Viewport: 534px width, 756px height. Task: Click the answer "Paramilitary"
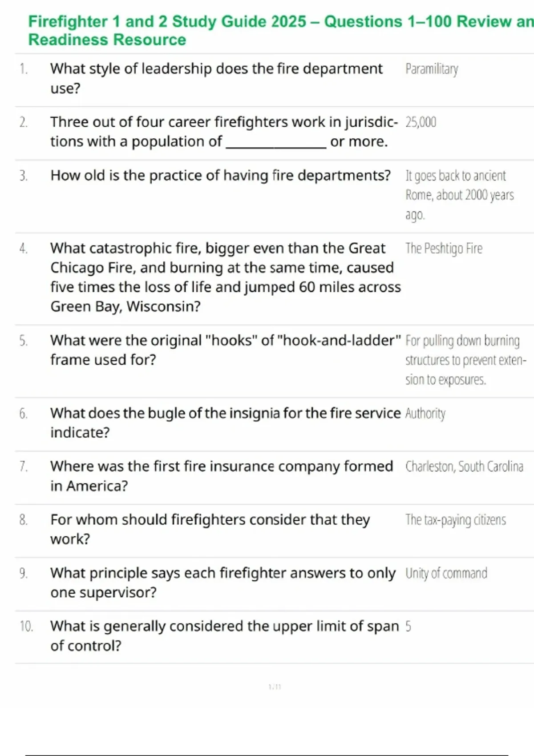pyautogui.click(x=432, y=69)
